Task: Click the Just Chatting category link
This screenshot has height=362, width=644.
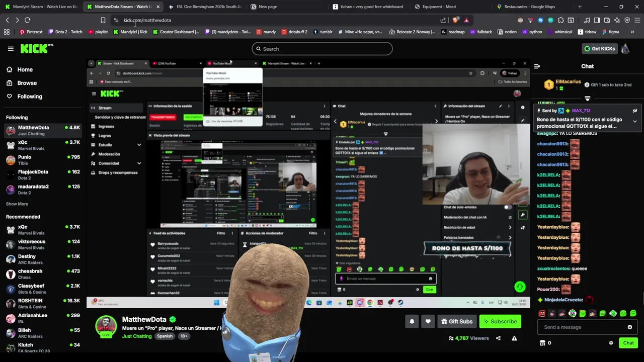Action: coord(137,336)
